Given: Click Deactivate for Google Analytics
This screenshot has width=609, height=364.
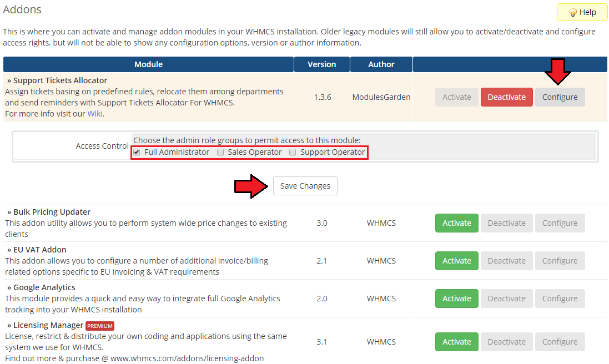Looking at the screenshot, I should click(x=506, y=299).
